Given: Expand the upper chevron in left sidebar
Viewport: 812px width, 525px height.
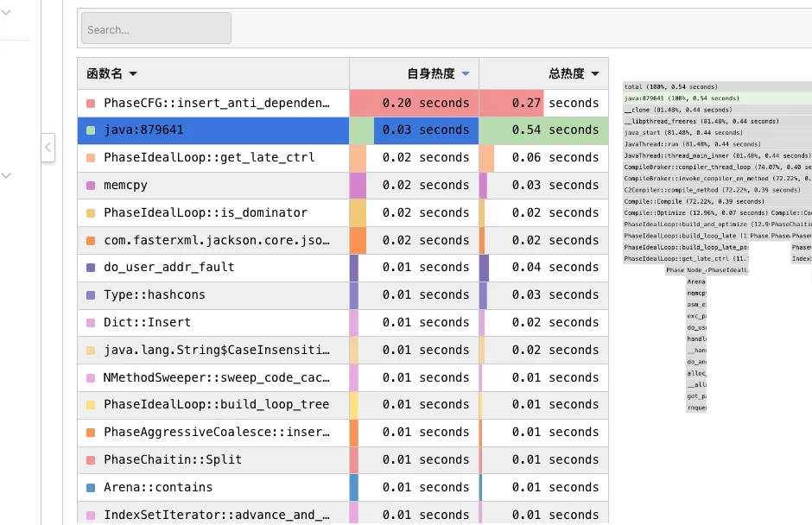Looking at the screenshot, I should [6, 12].
